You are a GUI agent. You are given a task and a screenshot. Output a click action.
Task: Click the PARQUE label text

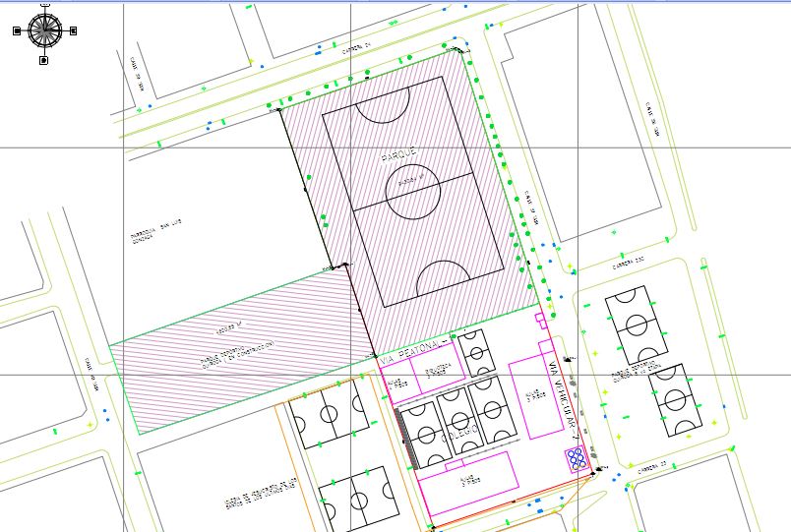[x=400, y=153]
